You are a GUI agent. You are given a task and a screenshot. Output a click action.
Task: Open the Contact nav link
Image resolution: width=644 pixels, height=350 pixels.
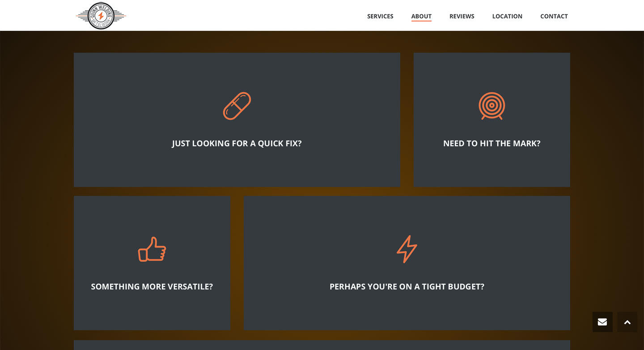554,16
